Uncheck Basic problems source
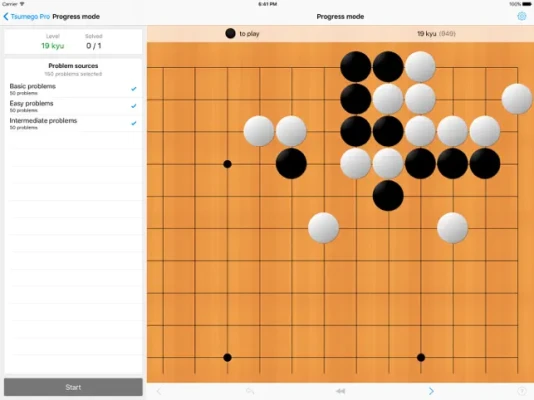 pos(73,89)
